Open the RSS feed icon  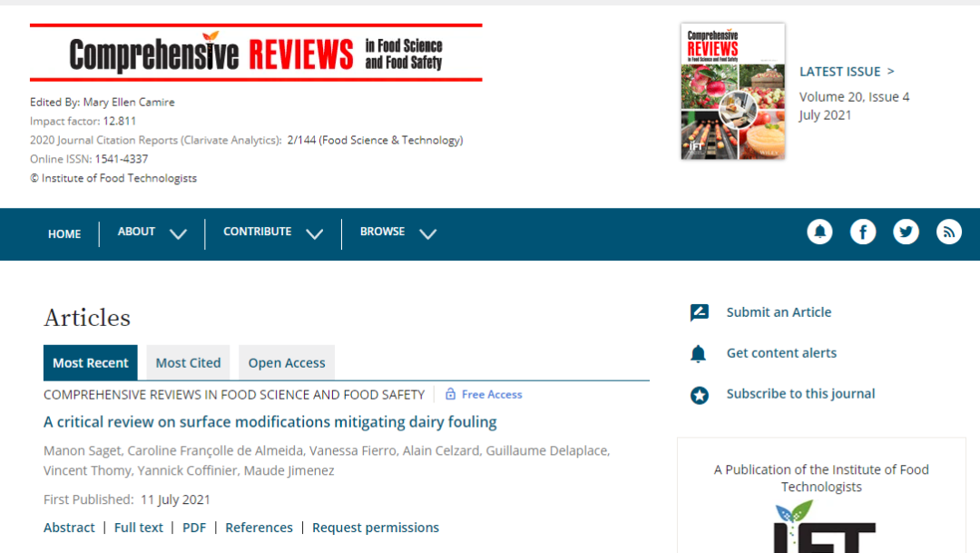click(x=949, y=232)
